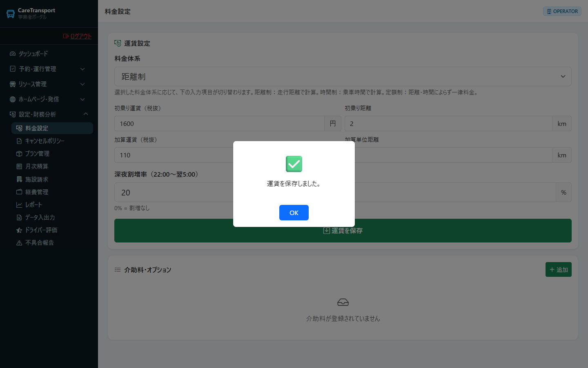Click the プラン管理 box icon

[x=19, y=154]
